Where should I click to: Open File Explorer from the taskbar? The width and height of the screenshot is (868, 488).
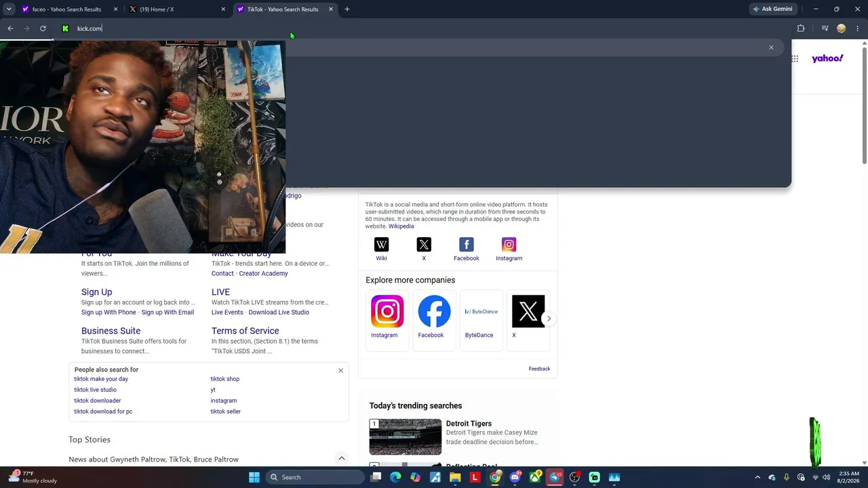tap(455, 477)
